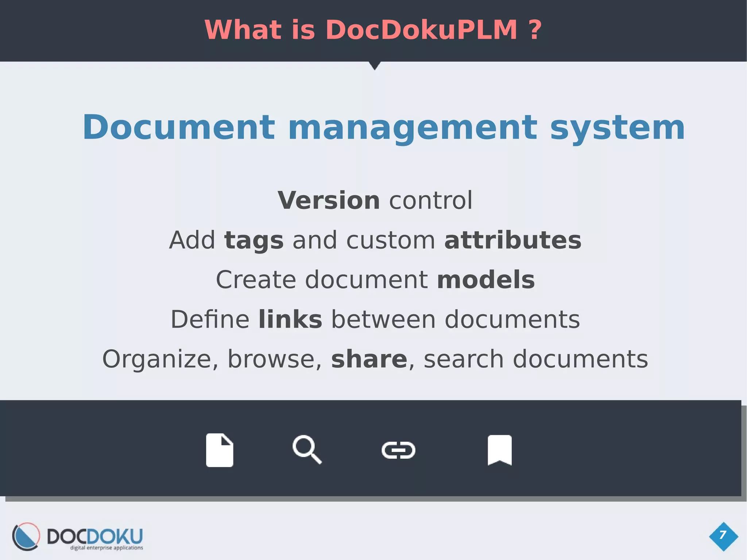Click the 'What is DocDokuPLM ?' title
The height and width of the screenshot is (560, 747).
[373, 30]
